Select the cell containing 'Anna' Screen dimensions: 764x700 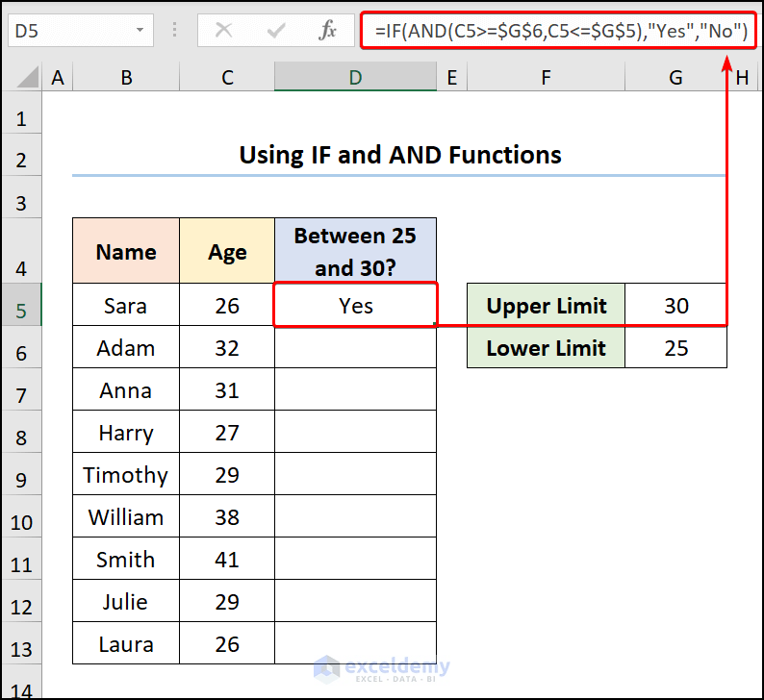(x=126, y=389)
